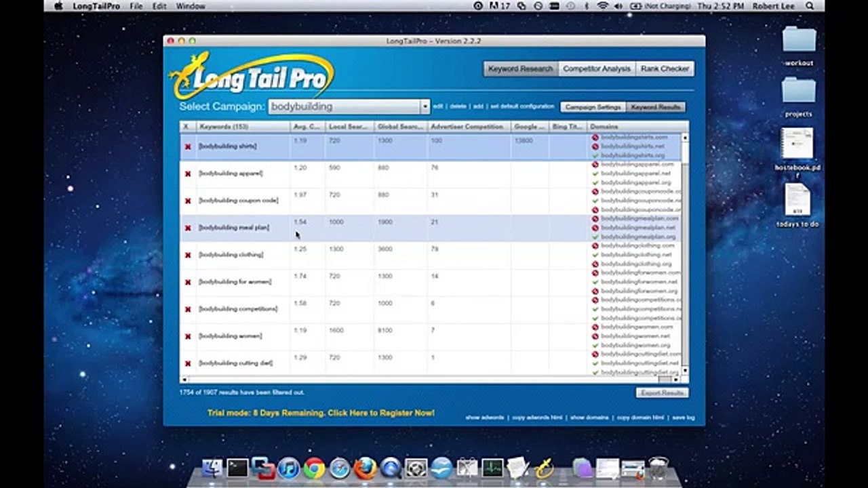Image resolution: width=868 pixels, height=488 pixels.
Task: Show the Keyword Results view
Action: (655, 107)
